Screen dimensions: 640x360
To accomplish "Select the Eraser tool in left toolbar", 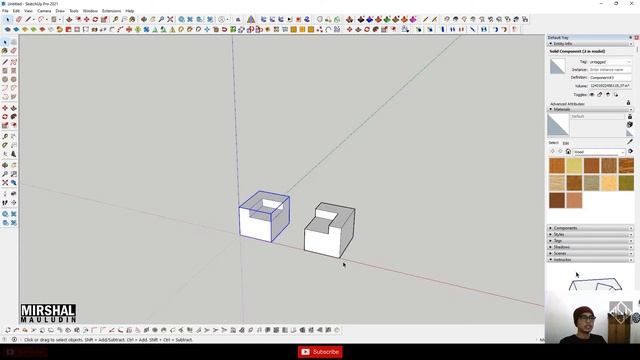I will pos(13,51).
